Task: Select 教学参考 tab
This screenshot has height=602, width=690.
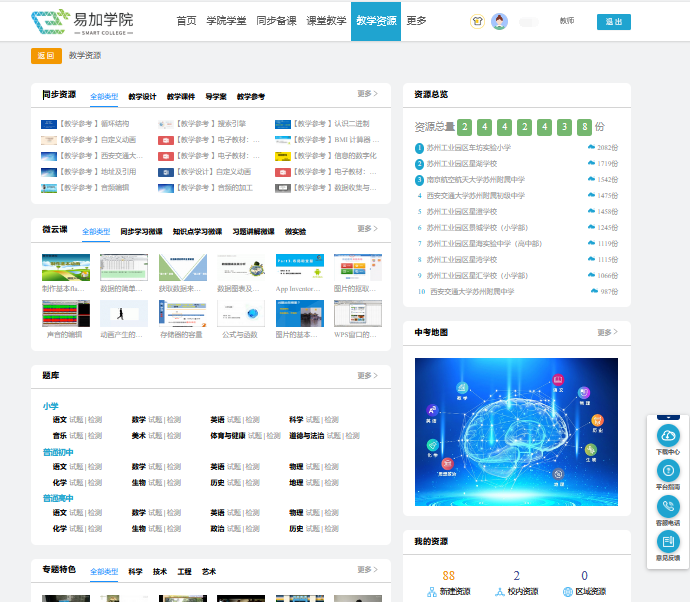Action: (251, 97)
